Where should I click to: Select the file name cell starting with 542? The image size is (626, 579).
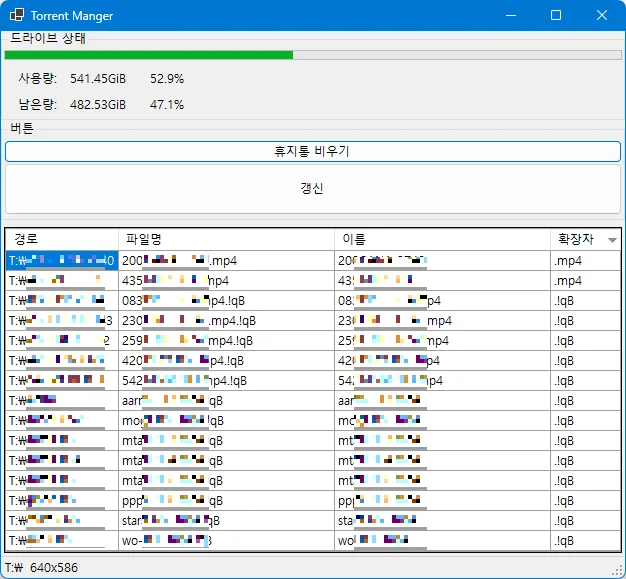click(x=226, y=381)
